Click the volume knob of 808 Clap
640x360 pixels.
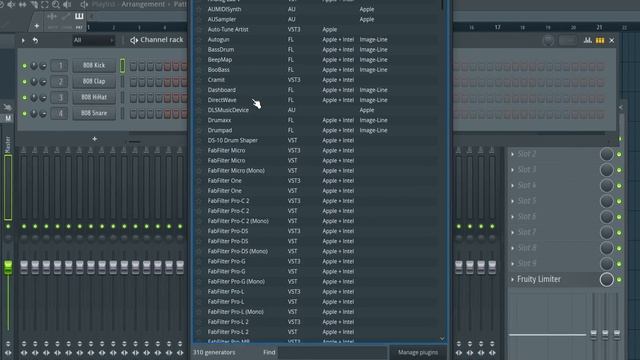43,82
